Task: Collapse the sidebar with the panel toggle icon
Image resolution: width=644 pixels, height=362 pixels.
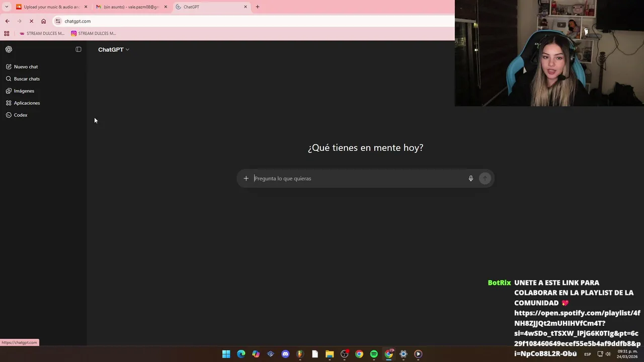Action: click(78, 49)
